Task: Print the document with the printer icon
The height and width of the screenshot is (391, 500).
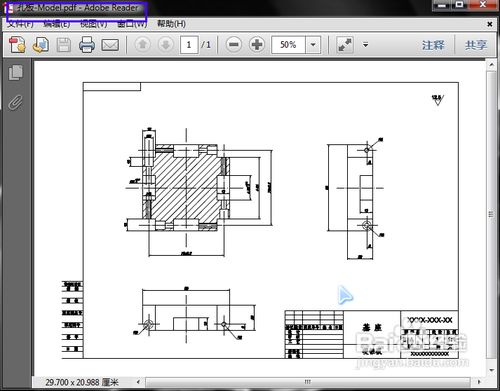Action: click(87, 45)
